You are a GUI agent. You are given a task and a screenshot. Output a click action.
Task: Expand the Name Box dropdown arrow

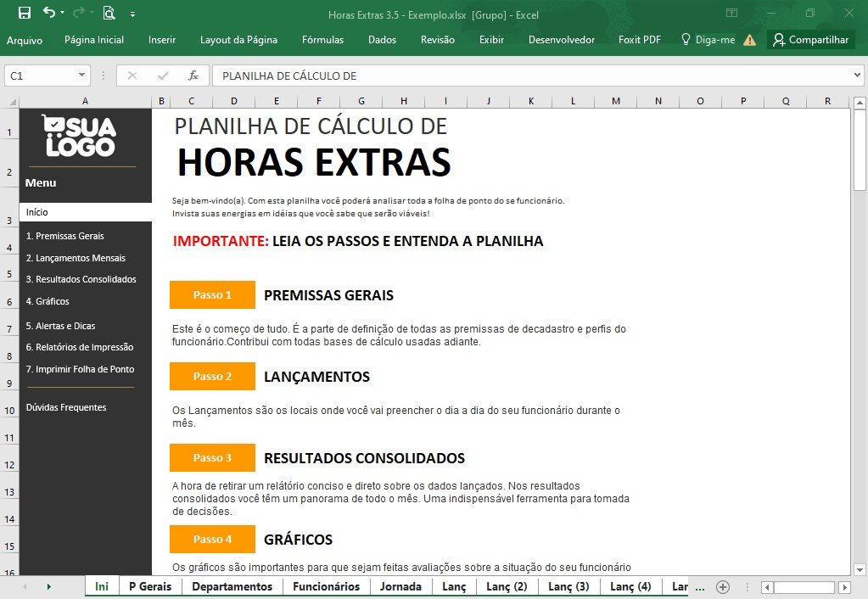coord(81,76)
